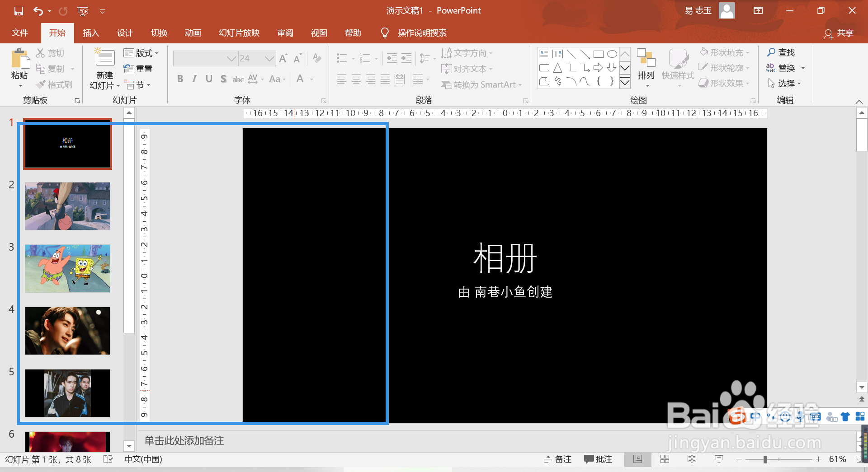Open the Layout (版式) dropdown
This screenshot has height=472, width=868.
click(142, 53)
